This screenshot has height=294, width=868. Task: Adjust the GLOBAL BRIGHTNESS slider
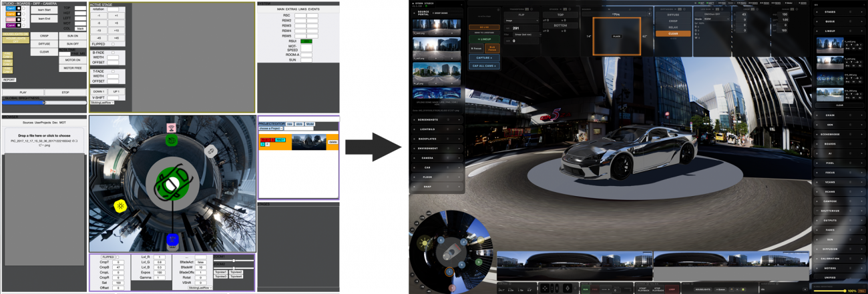click(x=44, y=103)
